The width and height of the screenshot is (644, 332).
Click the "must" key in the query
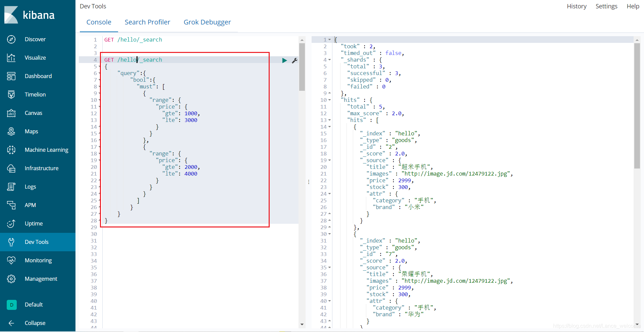(x=146, y=86)
